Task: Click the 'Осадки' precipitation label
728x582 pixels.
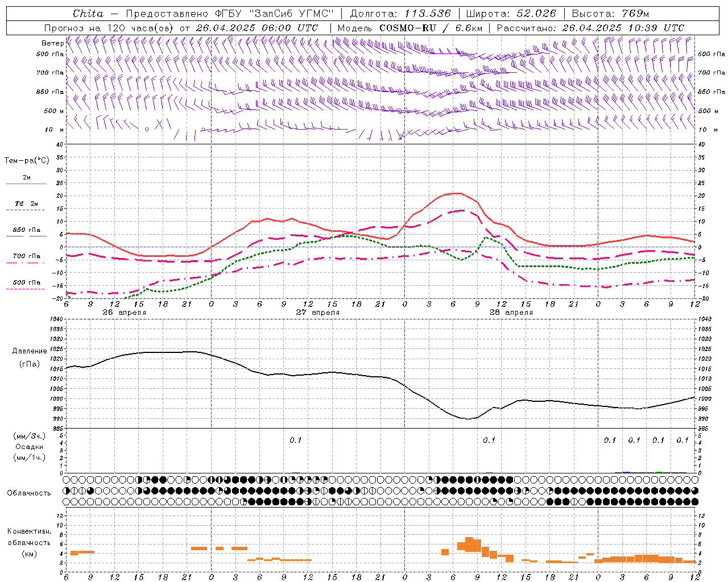Action: pos(30,447)
